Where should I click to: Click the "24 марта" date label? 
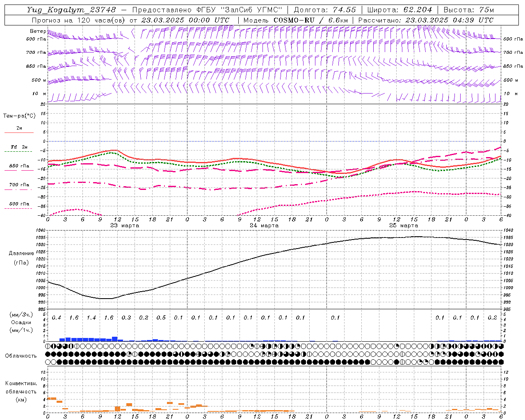(x=264, y=226)
